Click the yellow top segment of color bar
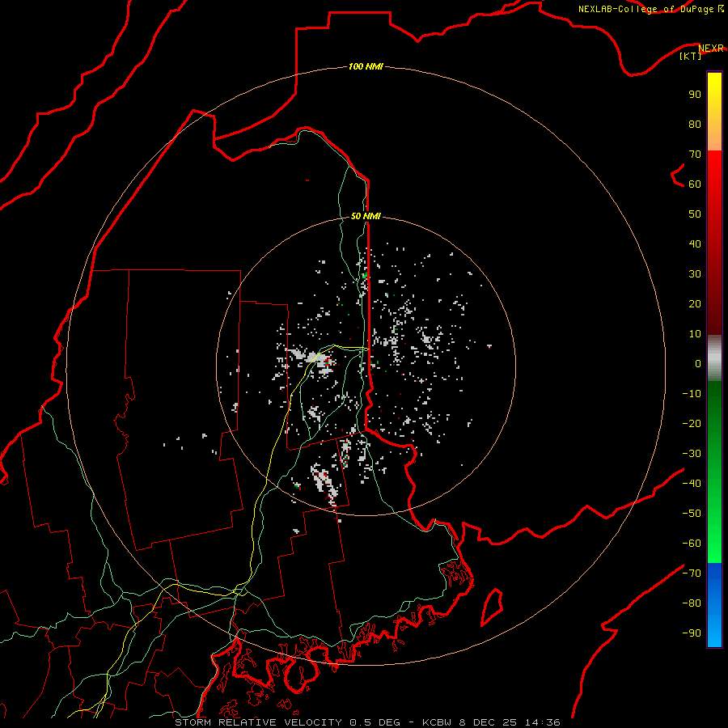The height and width of the screenshot is (728, 728). (x=714, y=112)
